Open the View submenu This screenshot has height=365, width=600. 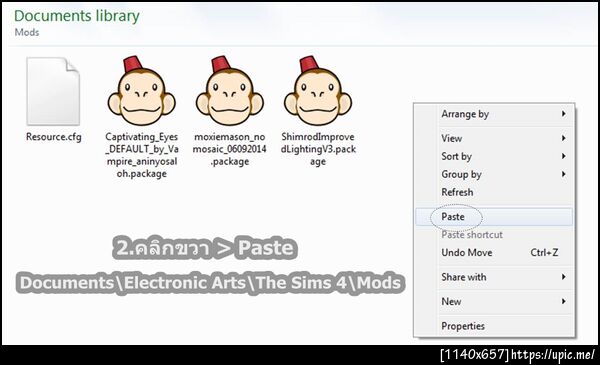coord(494,138)
